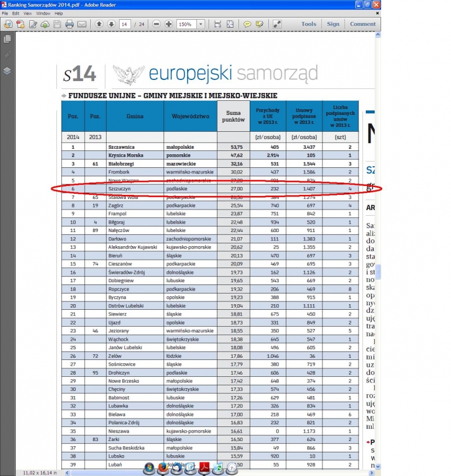451x476 pixels.
Task: Open the Attachments paperclip panel
Action: coord(7,55)
